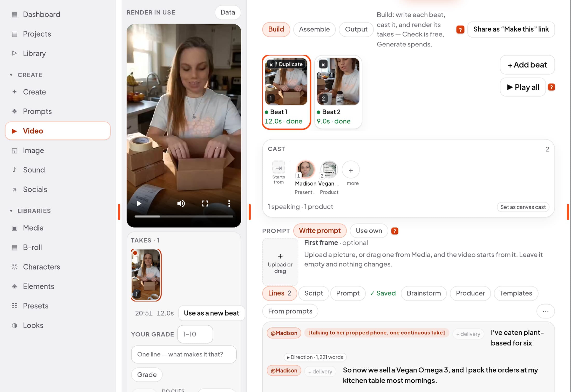Switch to Use own prompt mode

pos(369,230)
